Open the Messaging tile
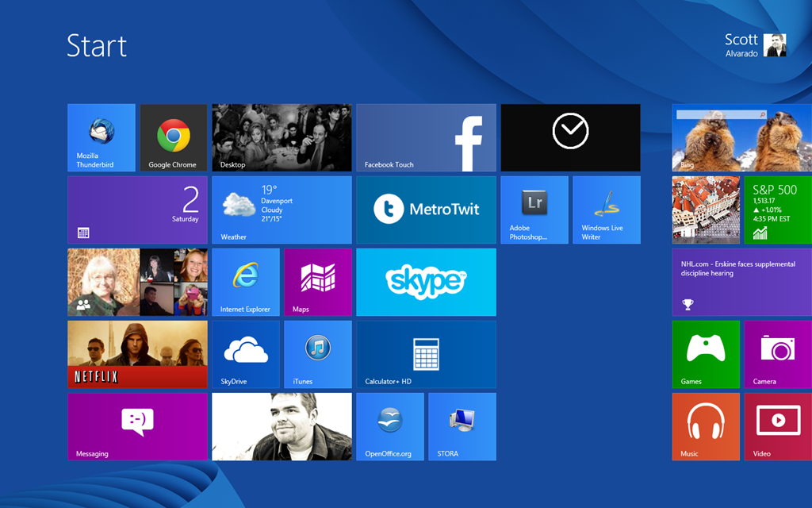Image resolution: width=812 pixels, height=508 pixels. (x=138, y=426)
